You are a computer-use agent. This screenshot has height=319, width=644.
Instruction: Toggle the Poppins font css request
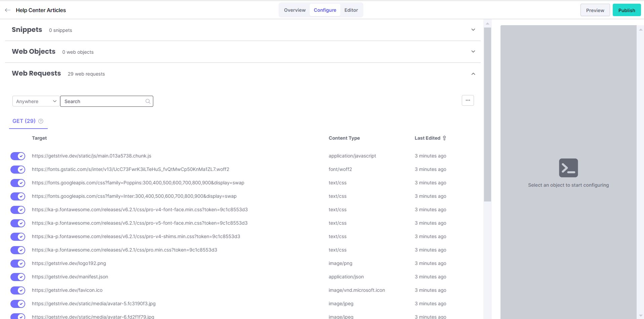tap(18, 183)
